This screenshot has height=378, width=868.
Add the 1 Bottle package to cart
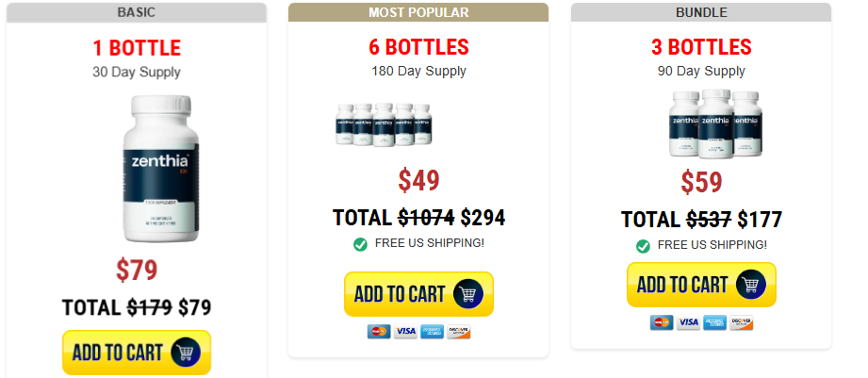[136, 353]
